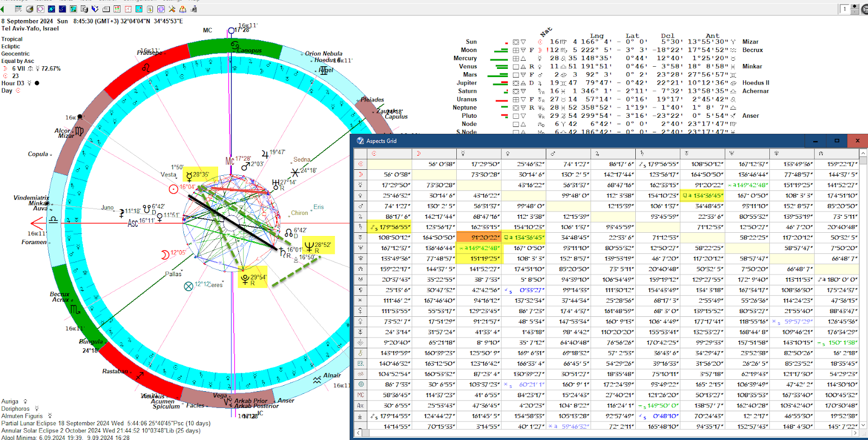
Task: Click the help question mark toolbar icon
Action: click(x=183, y=9)
